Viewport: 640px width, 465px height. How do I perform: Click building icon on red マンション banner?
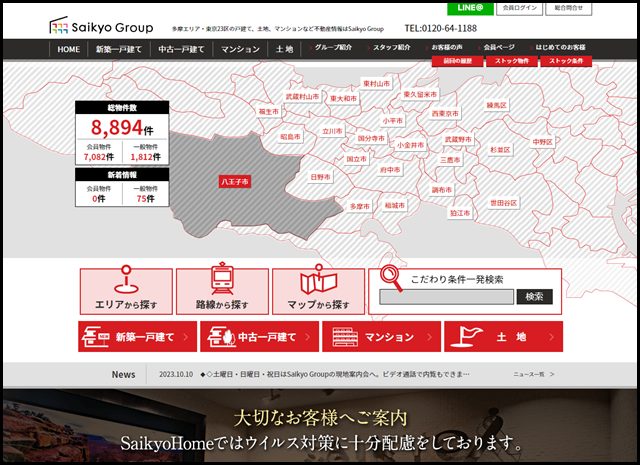click(x=345, y=337)
